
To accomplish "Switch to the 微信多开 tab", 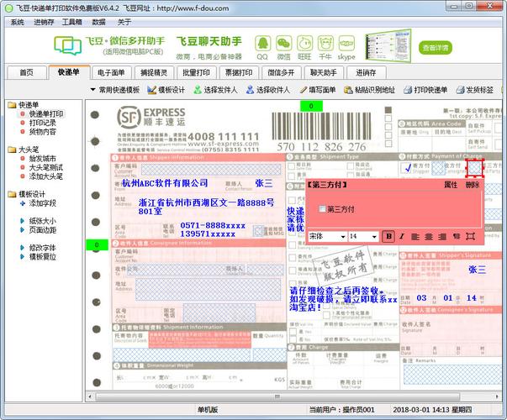I will 281,73.
